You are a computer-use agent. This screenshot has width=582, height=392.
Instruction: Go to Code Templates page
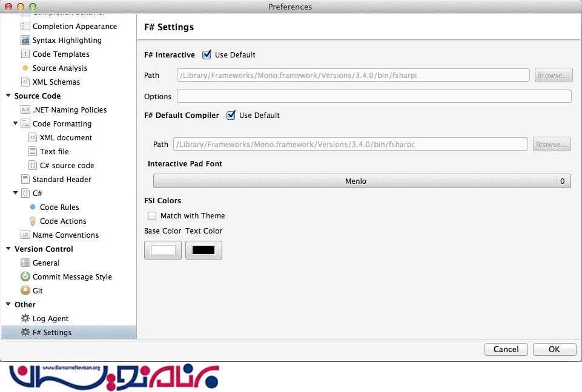point(61,54)
